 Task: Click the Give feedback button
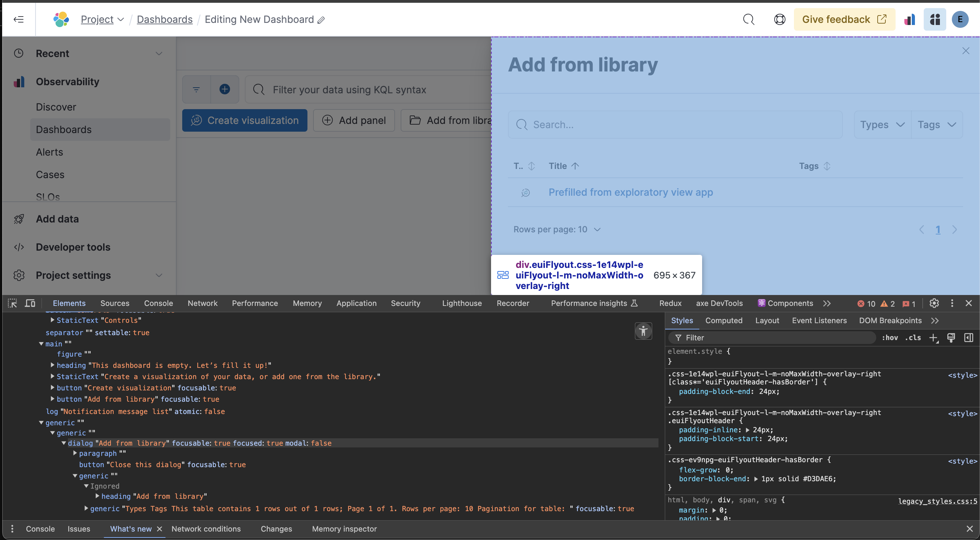(x=844, y=19)
